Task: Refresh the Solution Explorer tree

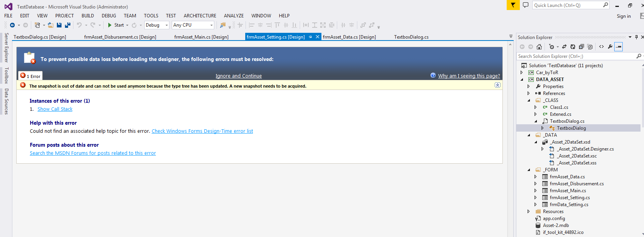Action: coord(573,47)
